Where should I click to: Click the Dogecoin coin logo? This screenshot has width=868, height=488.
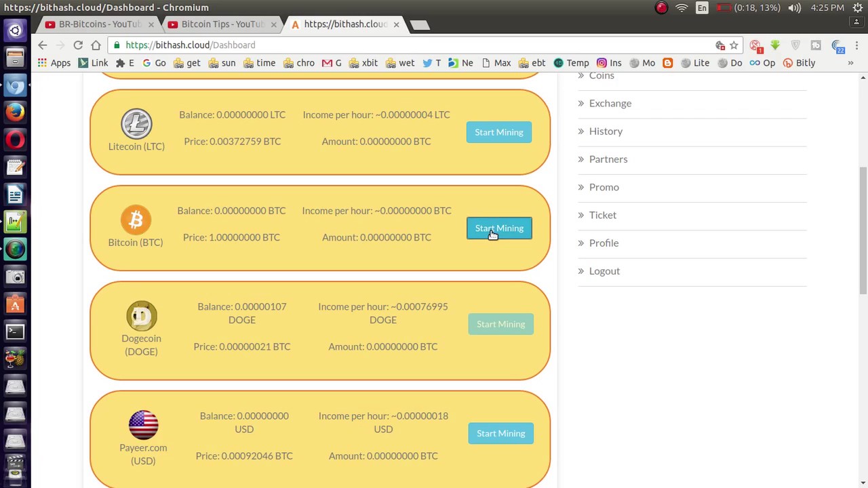point(141,316)
